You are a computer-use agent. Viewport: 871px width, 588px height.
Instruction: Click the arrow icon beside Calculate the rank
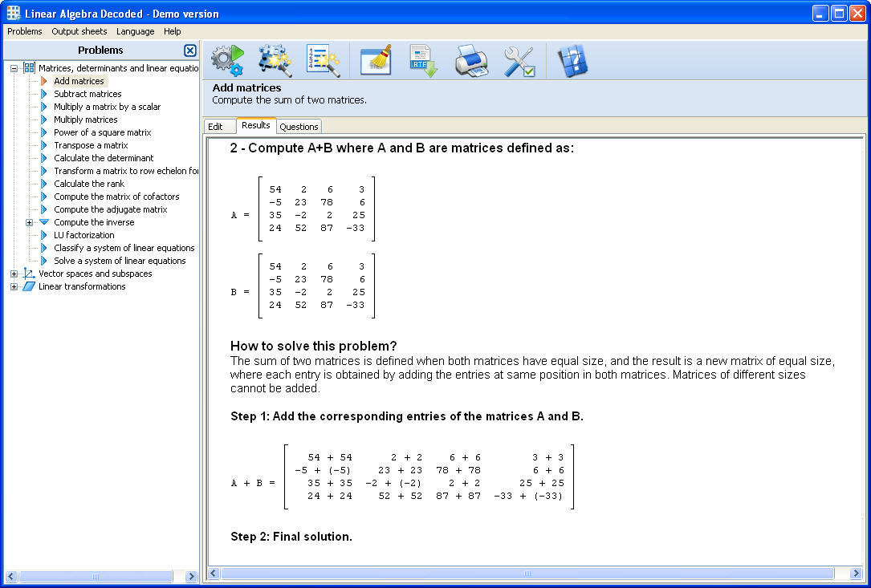pos(44,184)
